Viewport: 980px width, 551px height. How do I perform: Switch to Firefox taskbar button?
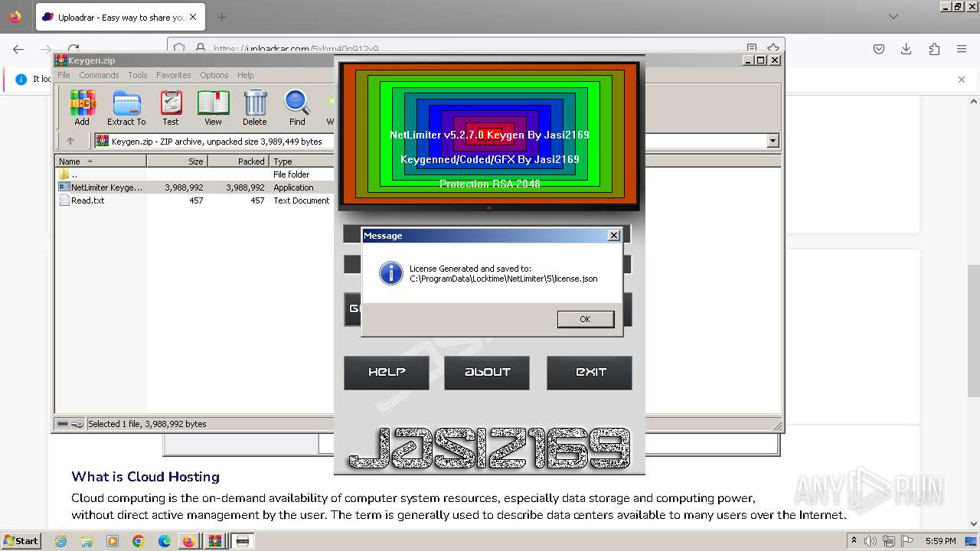point(188,541)
